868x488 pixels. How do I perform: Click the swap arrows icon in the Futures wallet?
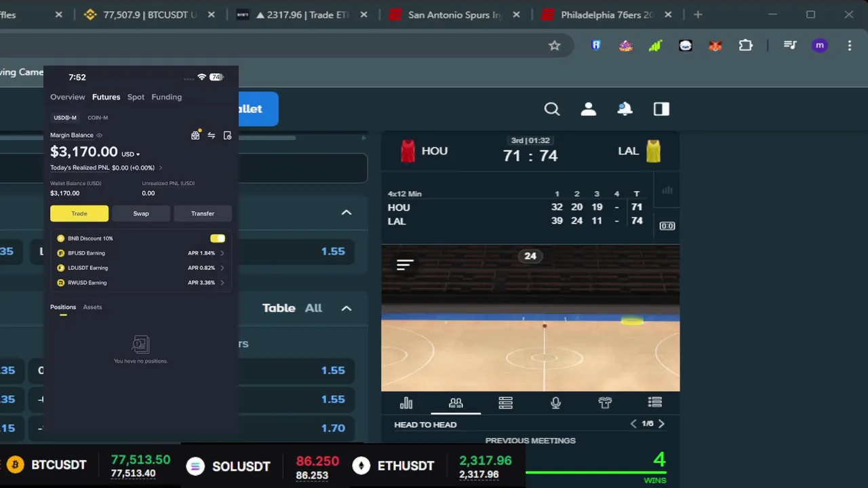211,136
